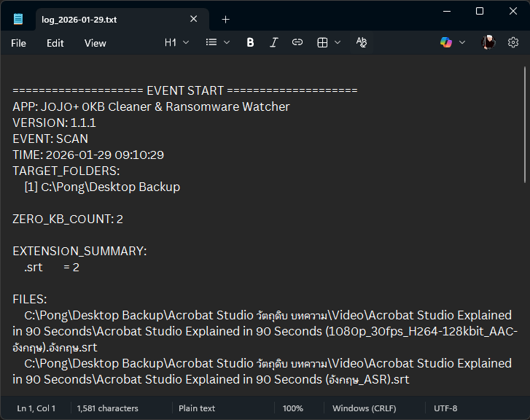Expand the heading style dropdown arrow

click(186, 42)
